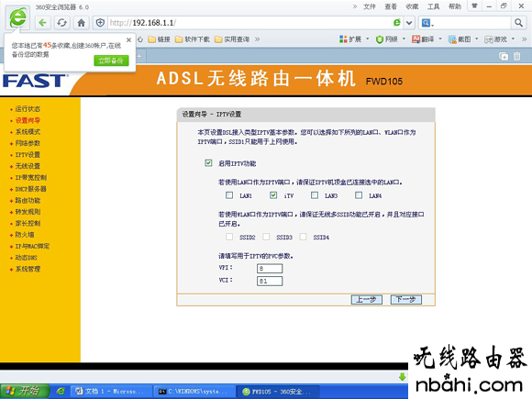Screen dimensions: 532x399
Task: Open 系统管理 in the sidebar
Action: [28, 269]
